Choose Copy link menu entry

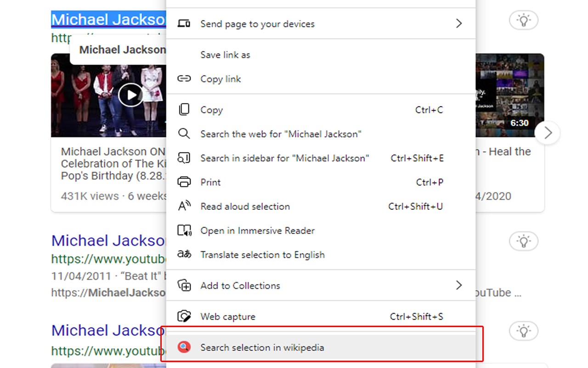[320, 79]
